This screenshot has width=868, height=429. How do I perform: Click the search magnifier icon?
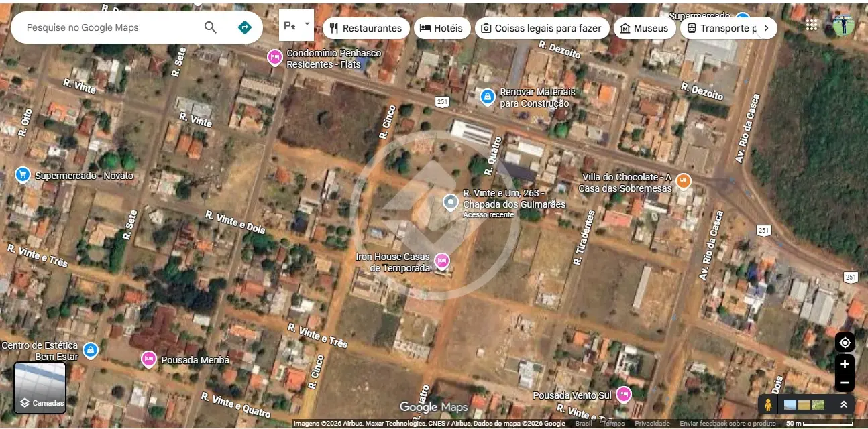pos(211,27)
